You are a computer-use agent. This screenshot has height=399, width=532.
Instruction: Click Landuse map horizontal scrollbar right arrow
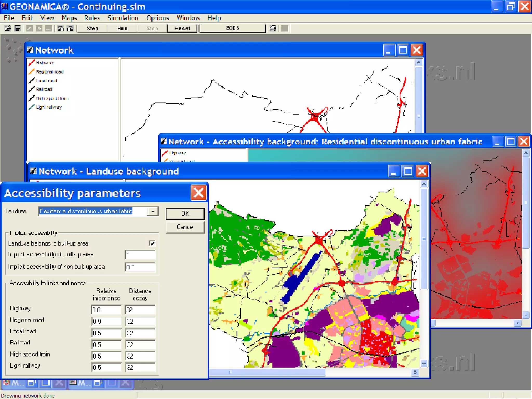point(415,372)
